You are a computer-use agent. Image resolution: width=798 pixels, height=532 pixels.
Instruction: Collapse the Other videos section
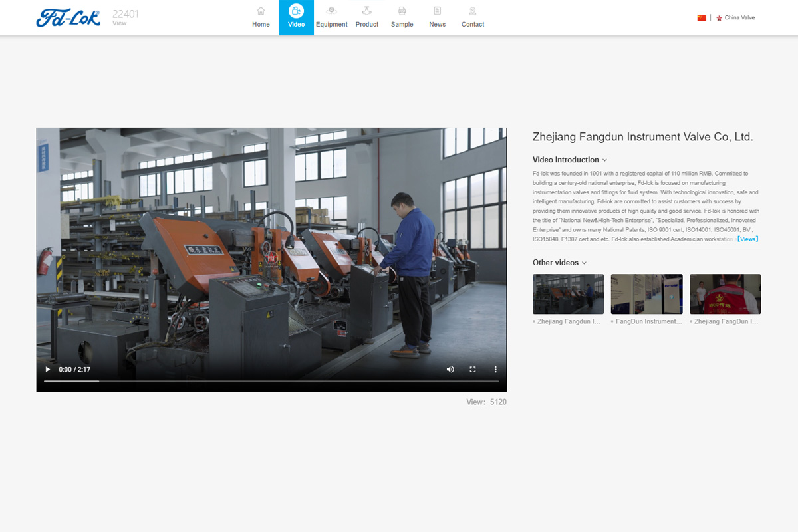pyautogui.click(x=584, y=263)
